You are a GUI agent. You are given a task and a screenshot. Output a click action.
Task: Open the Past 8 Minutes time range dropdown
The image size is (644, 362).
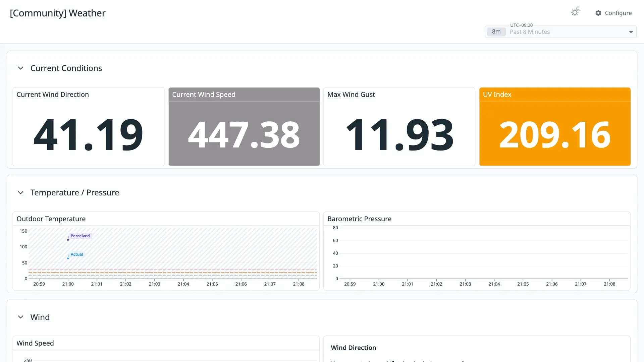coord(560,32)
